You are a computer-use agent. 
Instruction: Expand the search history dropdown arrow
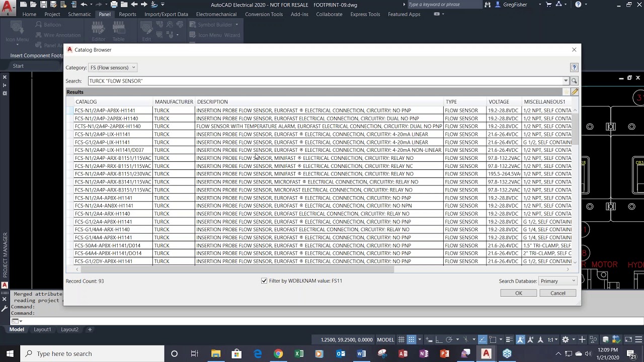(566, 81)
